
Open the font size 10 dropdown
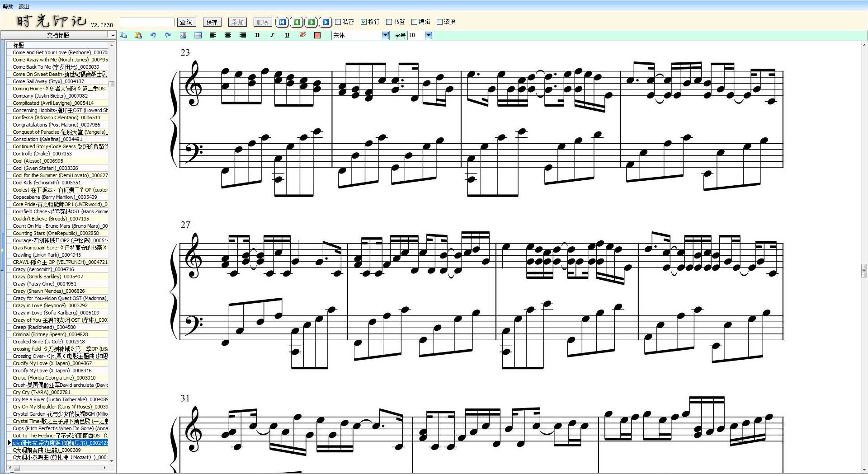429,35
